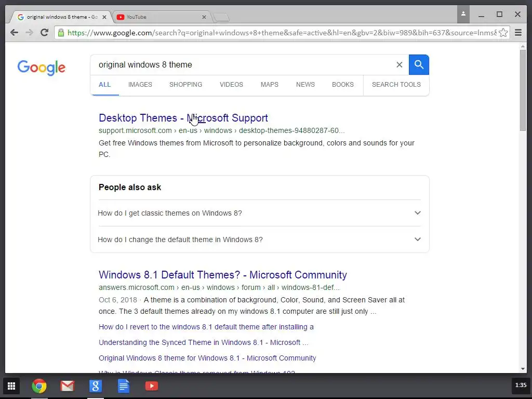Click the scrollbar up arrow
The image size is (532, 399).
pos(523,46)
